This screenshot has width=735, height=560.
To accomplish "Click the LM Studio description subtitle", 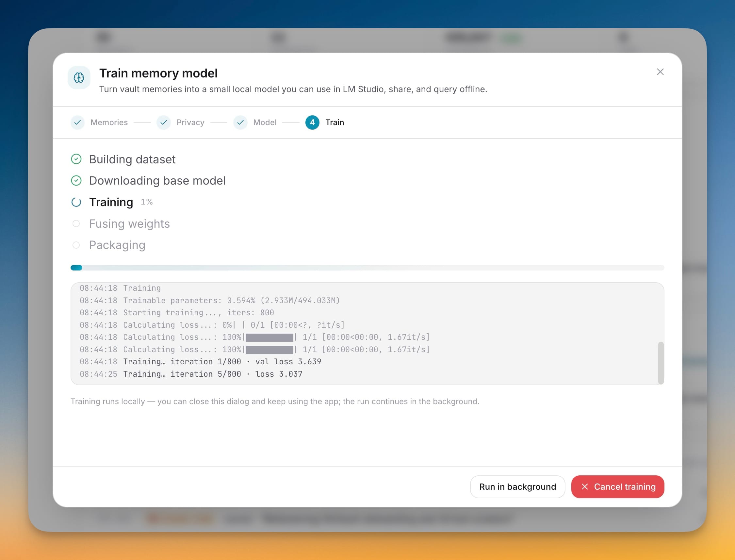I will click(293, 89).
